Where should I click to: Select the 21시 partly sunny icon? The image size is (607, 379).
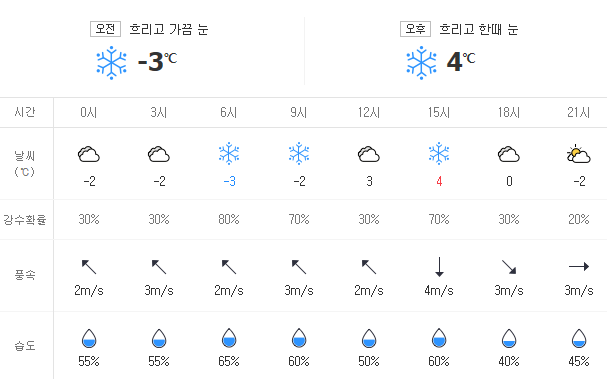578,154
